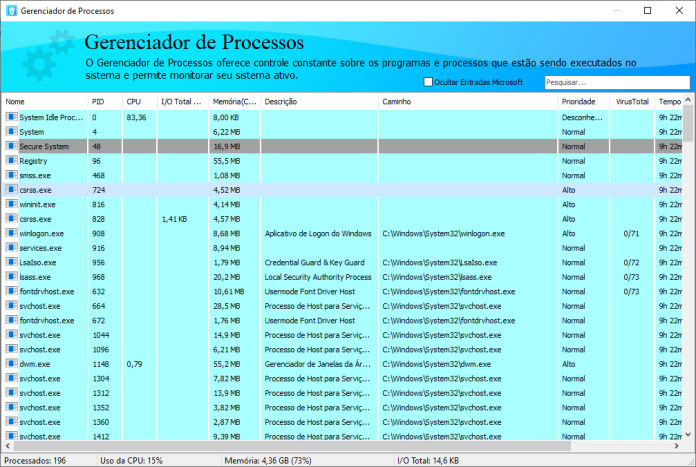This screenshot has height=467, width=696.
Task: Click the vertical scrollbar thumb
Action: pyautogui.click(x=688, y=123)
